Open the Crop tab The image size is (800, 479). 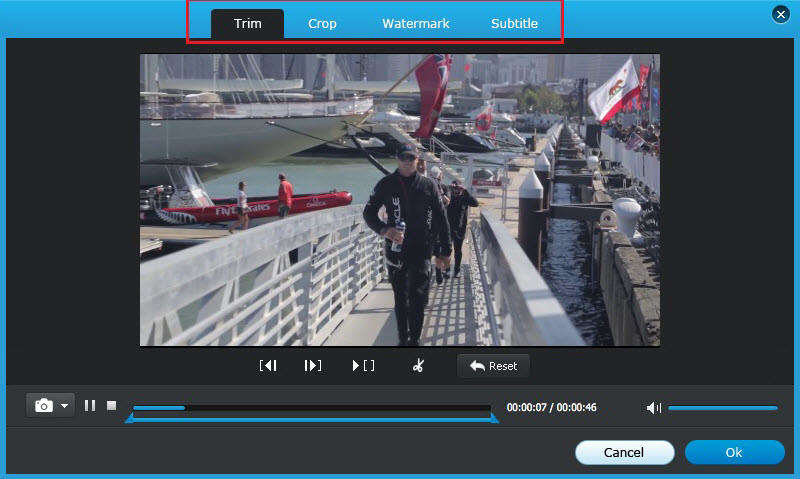click(x=322, y=23)
